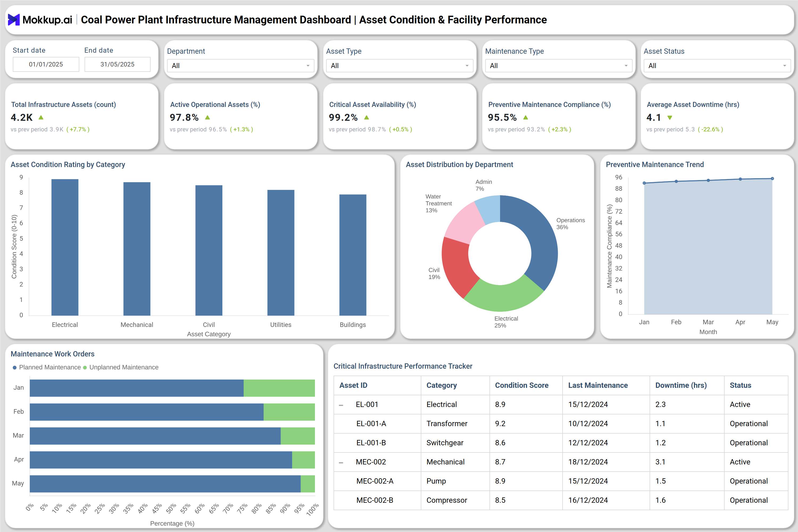This screenshot has height=532, width=798.
Task: Select the Utilities bar in condition chart
Action: [x=281, y=253]
